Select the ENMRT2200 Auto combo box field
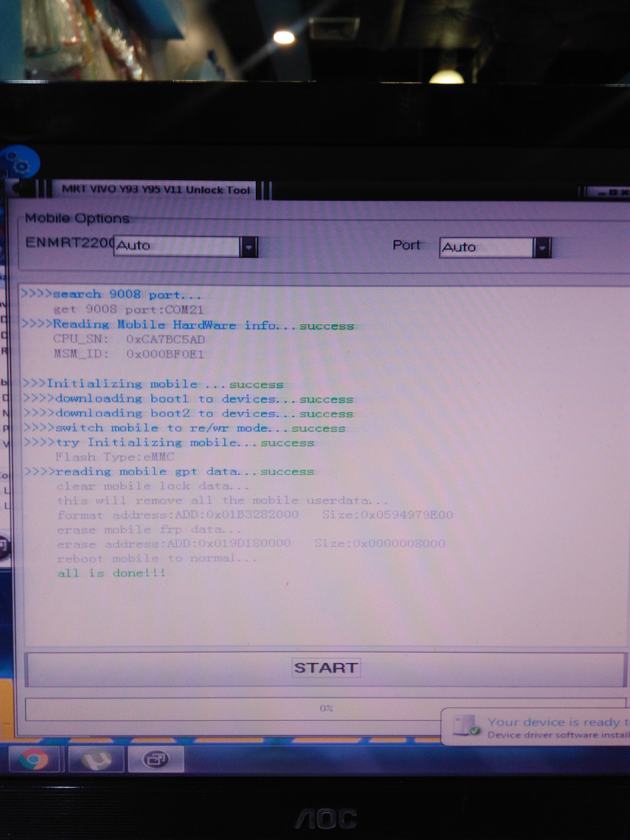Image resolution: width=630 pixels, height=840 pixels. pyautogui.click(x=186, y=247)
